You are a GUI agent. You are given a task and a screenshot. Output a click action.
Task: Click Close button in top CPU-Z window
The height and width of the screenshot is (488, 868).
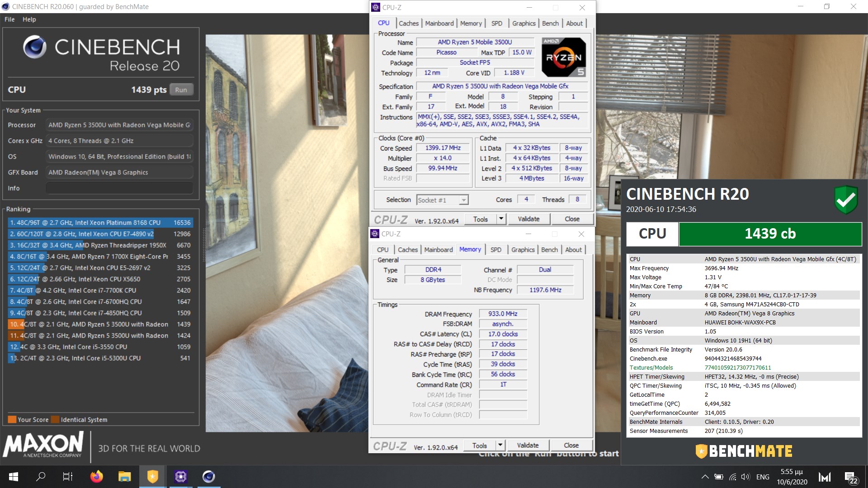(572, 219)
